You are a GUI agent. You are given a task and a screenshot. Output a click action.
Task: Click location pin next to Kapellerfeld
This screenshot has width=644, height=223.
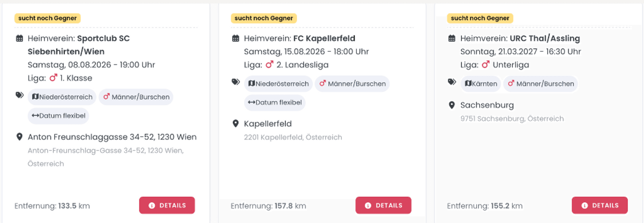point(236,124)
